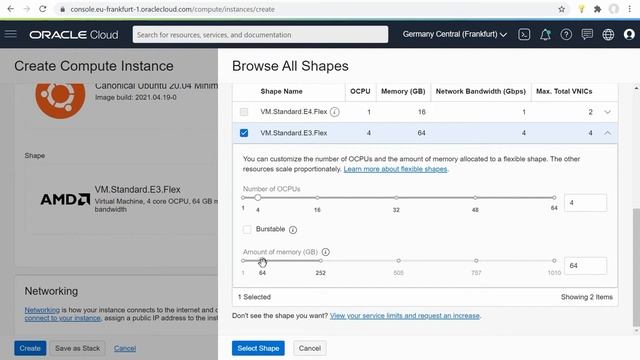Open the announcements bell icon
This screenshot has height=360, width=640.
tap(545, 35)
